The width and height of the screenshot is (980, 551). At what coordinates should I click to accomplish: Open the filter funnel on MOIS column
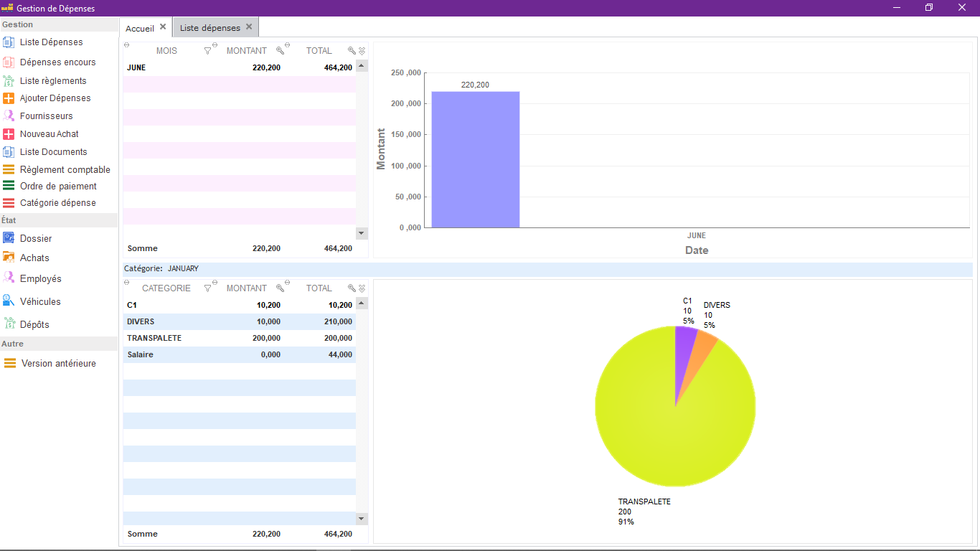[208, 51]
